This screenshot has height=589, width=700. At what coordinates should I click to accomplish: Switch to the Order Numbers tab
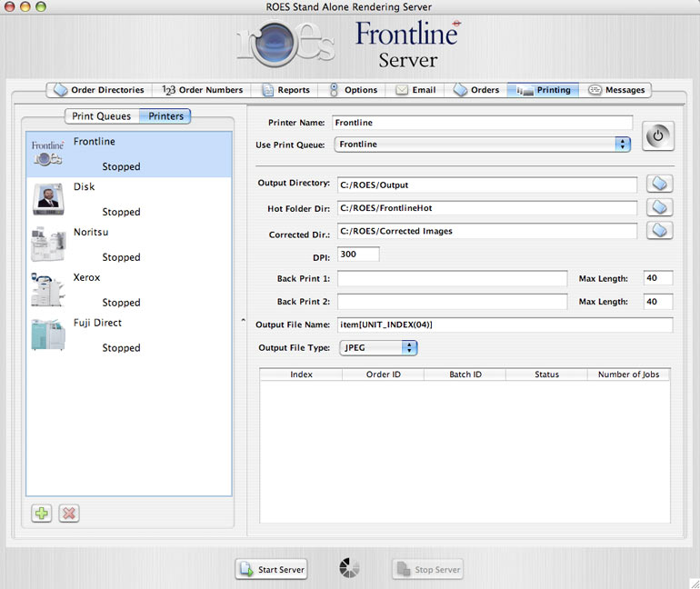(x=202, y=90)
